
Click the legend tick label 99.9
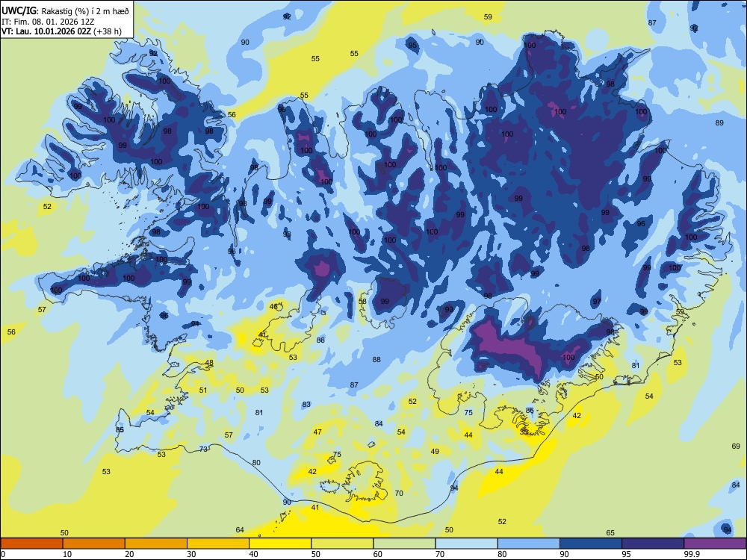[691, 554]
